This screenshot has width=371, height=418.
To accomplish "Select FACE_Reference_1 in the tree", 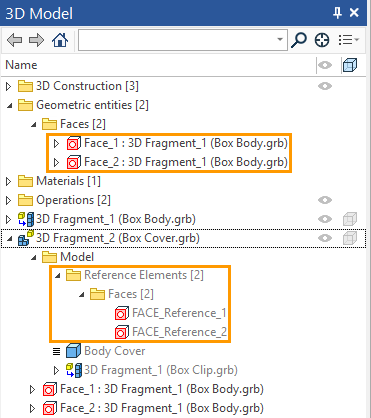I will pos(179,313).
